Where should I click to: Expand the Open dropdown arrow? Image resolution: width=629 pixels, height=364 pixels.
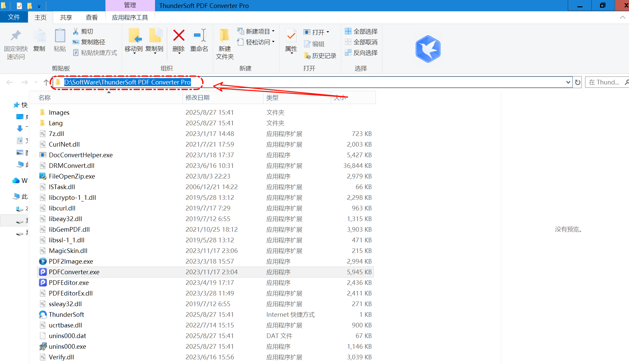point(328,32)
